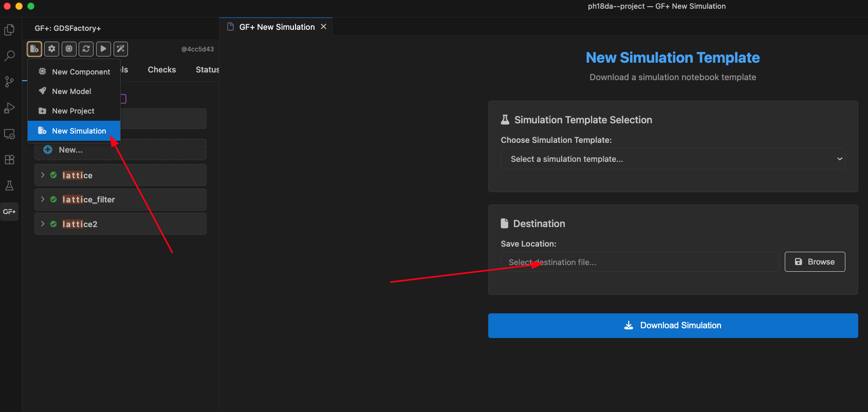Click the Destination heading text

[x=539, y=223]
